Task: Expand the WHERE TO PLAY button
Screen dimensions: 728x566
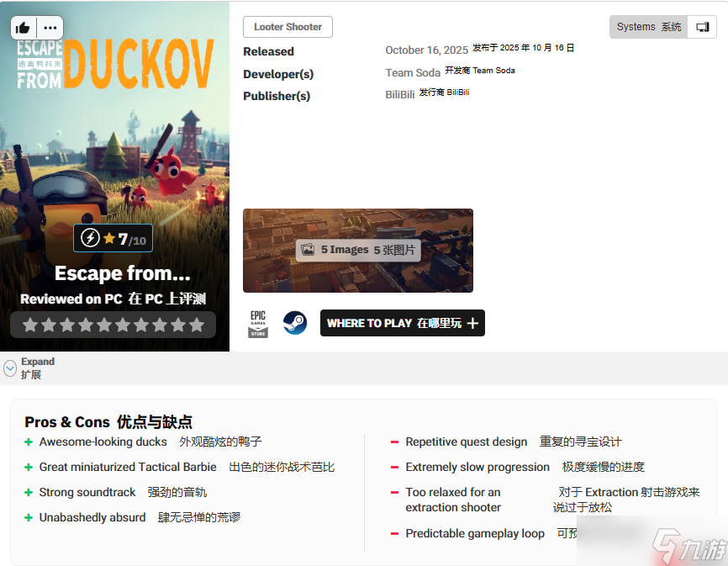Action: pyautogui.click(x=402, y=323)
